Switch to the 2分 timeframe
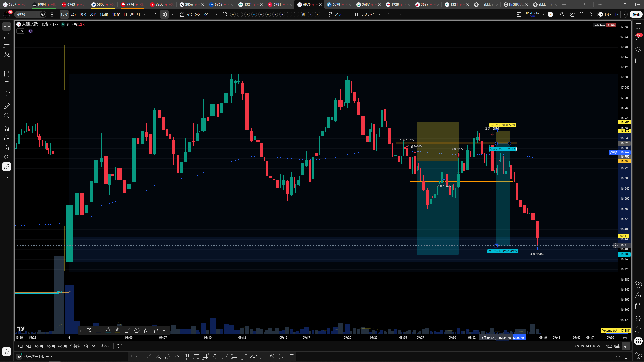Image resolution: width=644 pixels, height=362 pixels. tap(73, 14)
